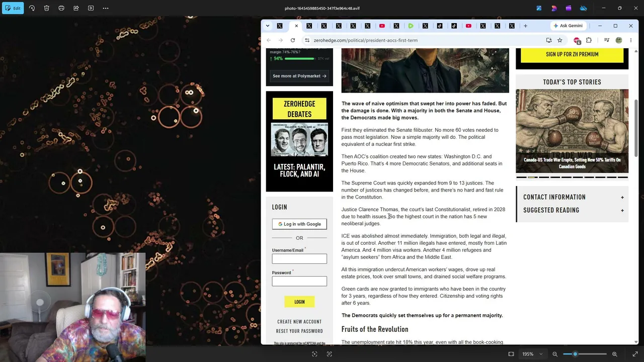Close the active ZeroHedge Chrome tab
This screenshot has height=362, width=644.
point(296,26)
